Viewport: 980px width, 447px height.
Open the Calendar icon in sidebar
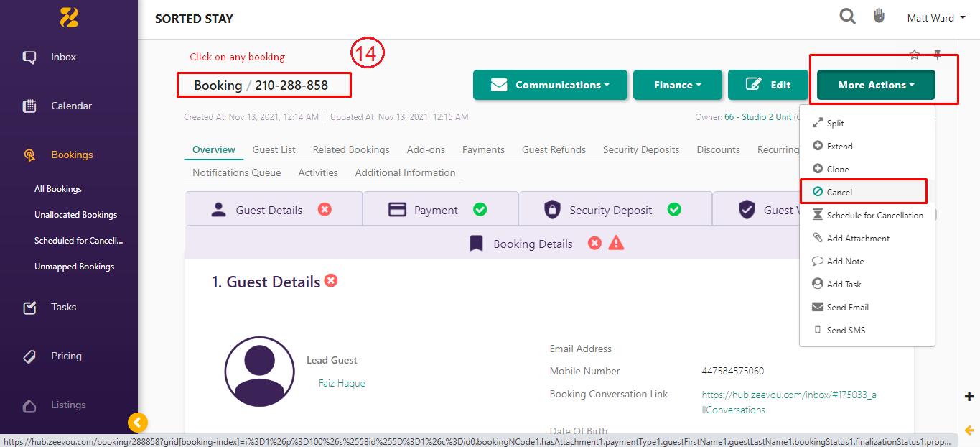pos(29,106)
